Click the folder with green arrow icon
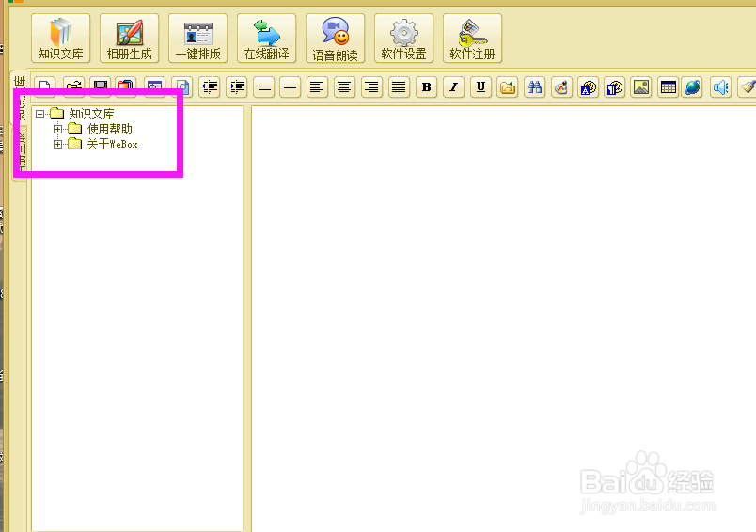This screenshot has width=756, height=532. (508, 87)
